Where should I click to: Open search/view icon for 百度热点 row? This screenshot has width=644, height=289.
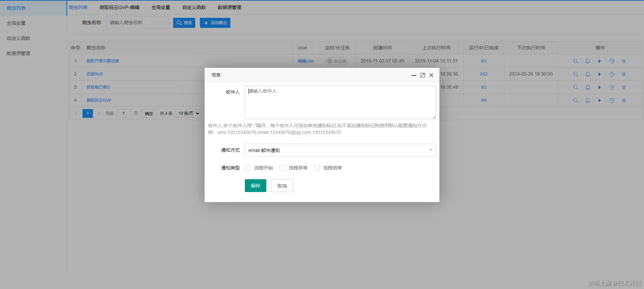coord(576,74)
